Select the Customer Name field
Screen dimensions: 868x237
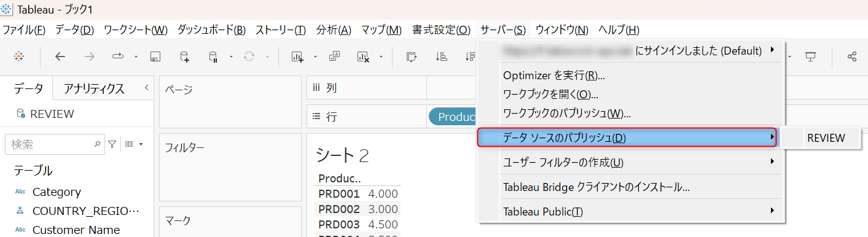tap(76, 230)
